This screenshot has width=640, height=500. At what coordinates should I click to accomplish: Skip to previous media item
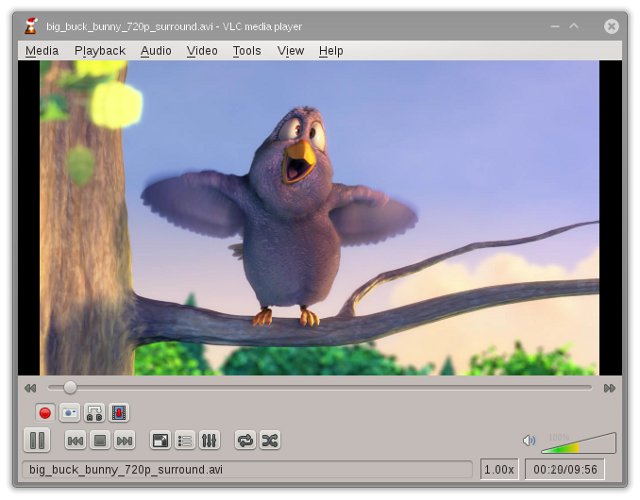coord(75,440)
